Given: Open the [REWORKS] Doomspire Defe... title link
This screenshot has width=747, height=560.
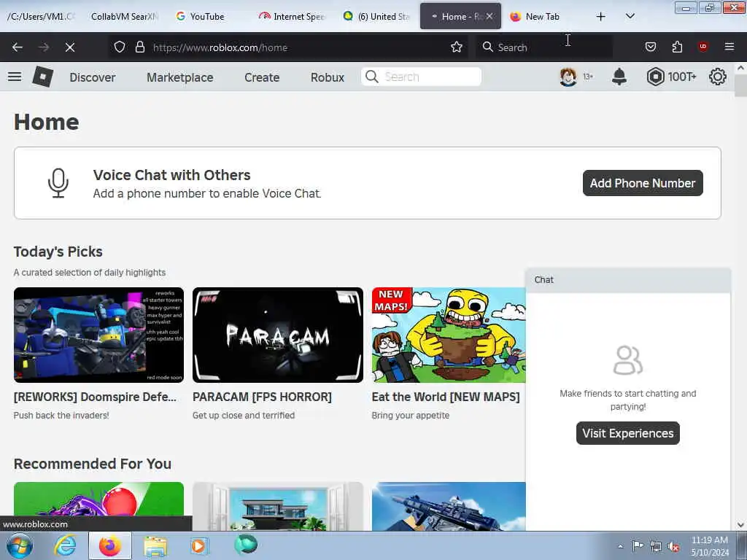Looking at the screenshot, I should click(x=95, y=397).
